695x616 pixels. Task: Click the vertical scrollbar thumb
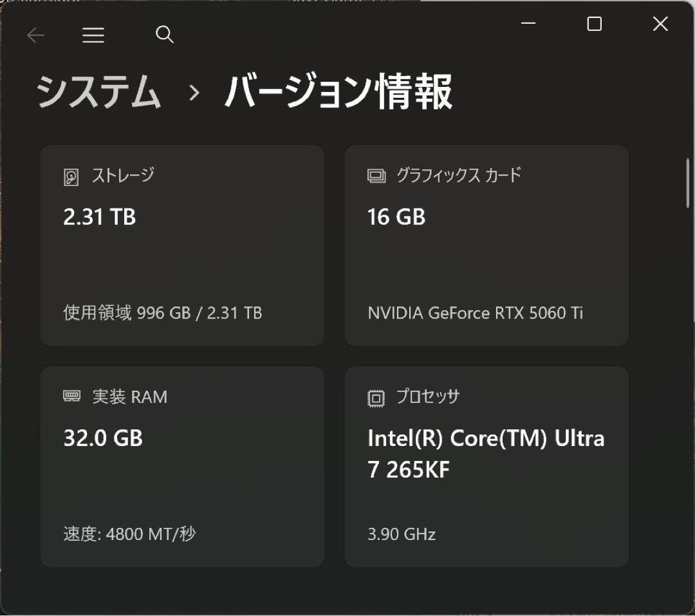(688, 184)
